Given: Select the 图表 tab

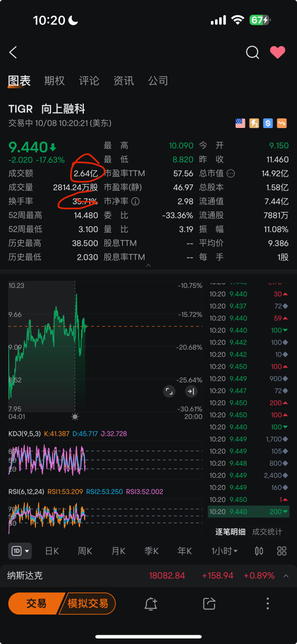Looking at the screenshot, I should pos(19,81).
